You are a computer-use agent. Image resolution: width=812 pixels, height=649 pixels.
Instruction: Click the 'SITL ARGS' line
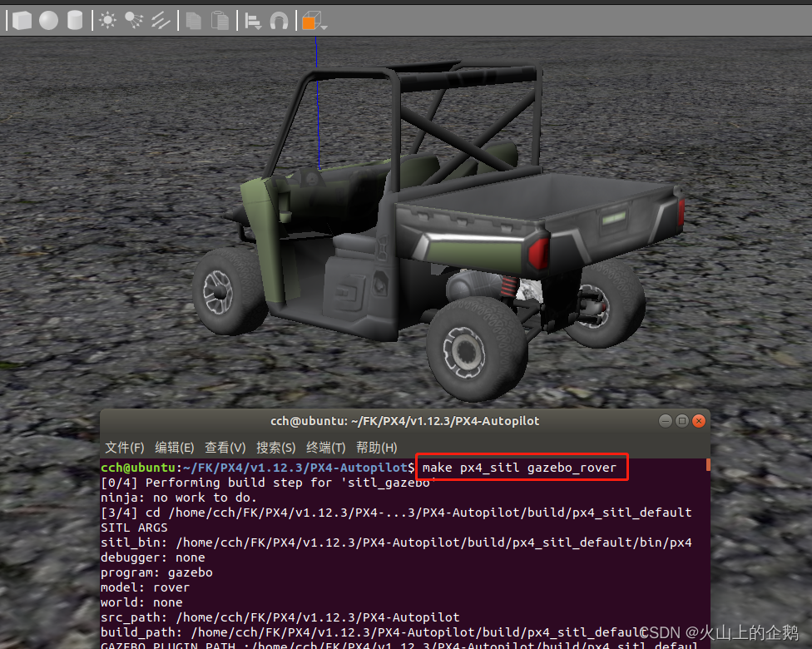click(x=134, y=528)
